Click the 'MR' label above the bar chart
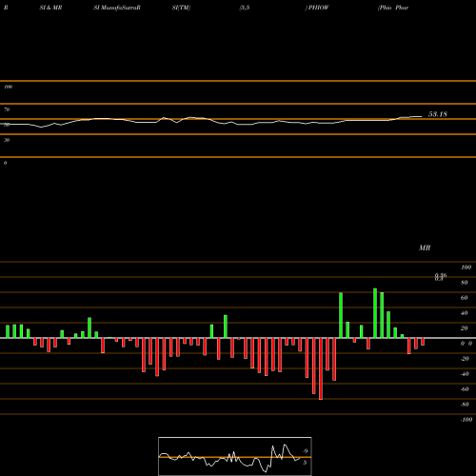Screen dimensions: 476x476 [x=425, y=248]
